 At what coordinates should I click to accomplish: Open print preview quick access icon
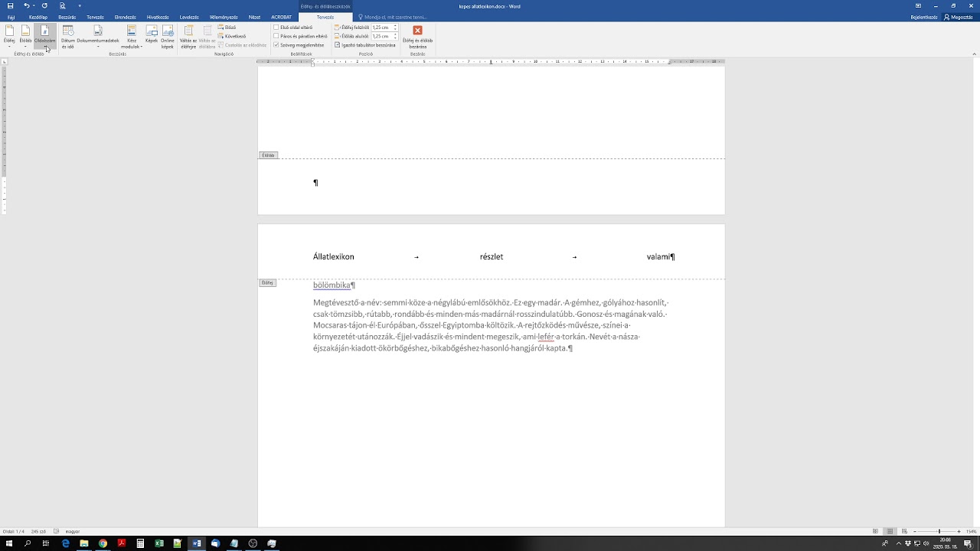pos(62,5)
